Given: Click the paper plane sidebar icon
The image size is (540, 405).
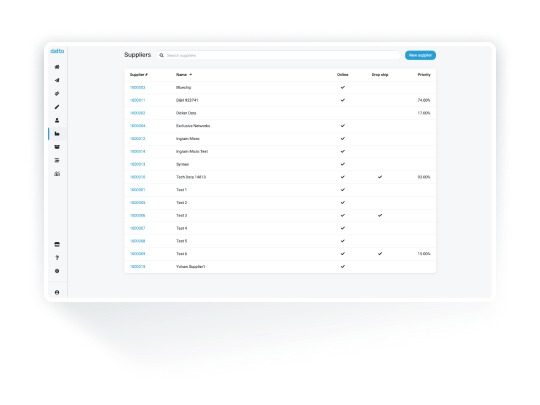Looking at the screenshot, I should (57, 80).
